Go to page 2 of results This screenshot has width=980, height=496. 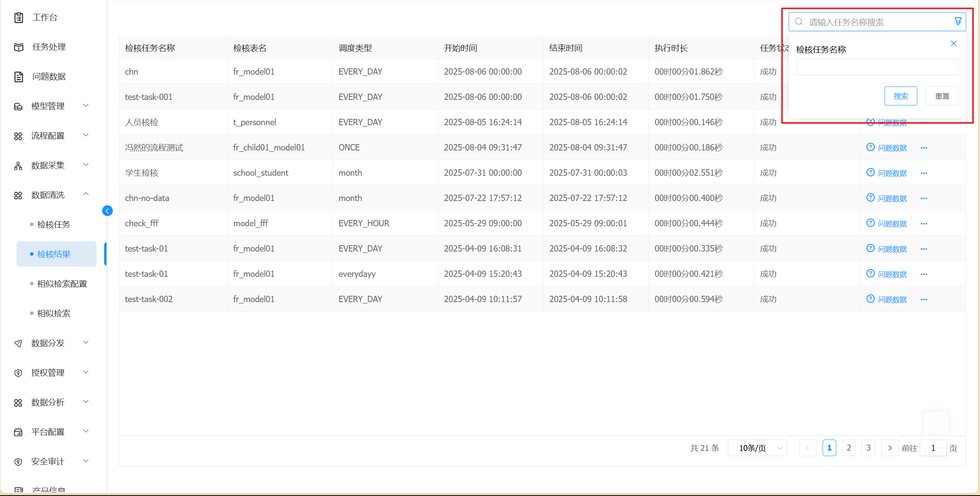(x=849, y=448)
